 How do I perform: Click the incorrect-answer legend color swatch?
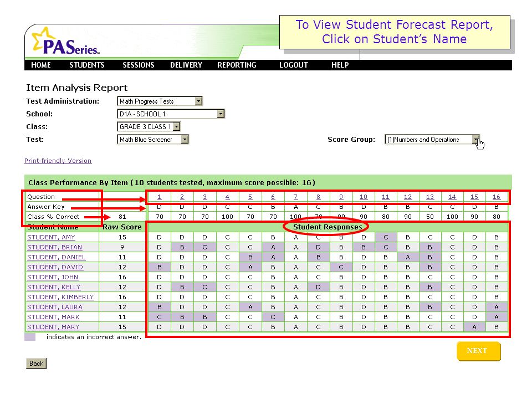coord(30,337)
